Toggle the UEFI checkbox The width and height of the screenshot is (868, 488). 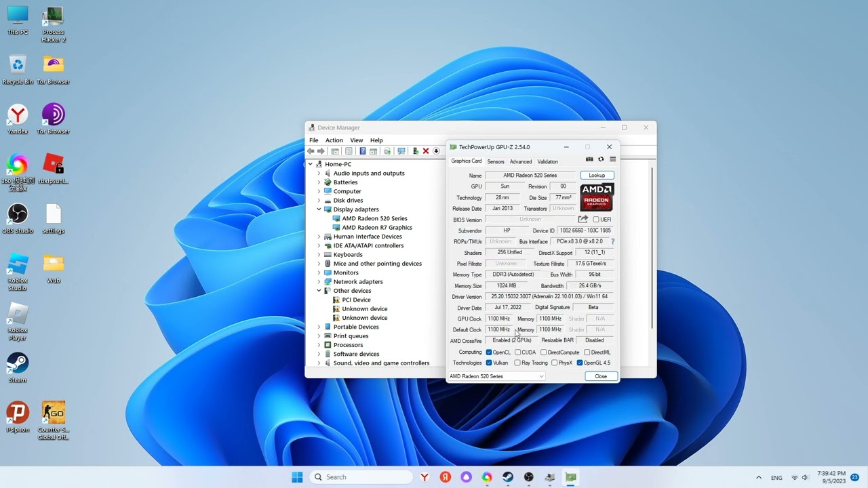(596, 220)
